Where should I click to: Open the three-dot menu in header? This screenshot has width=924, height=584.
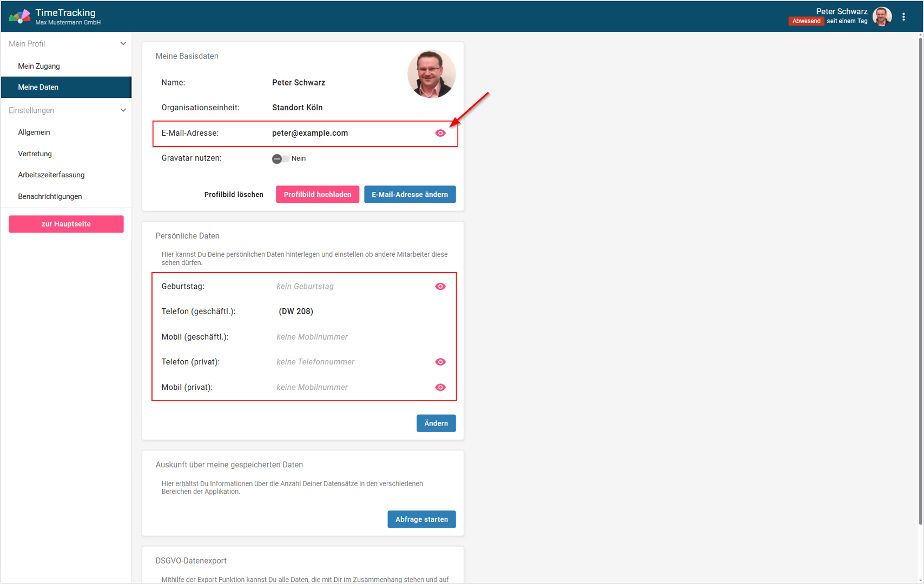pyautogui.click(x=903, y=17)
